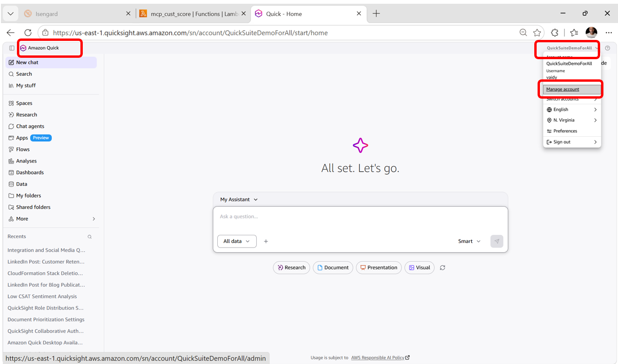Image resolution: width=618 pixels, height=364 pixels.
Task: Open the My Assistant dropdown
Action: [x=239, y=200]
